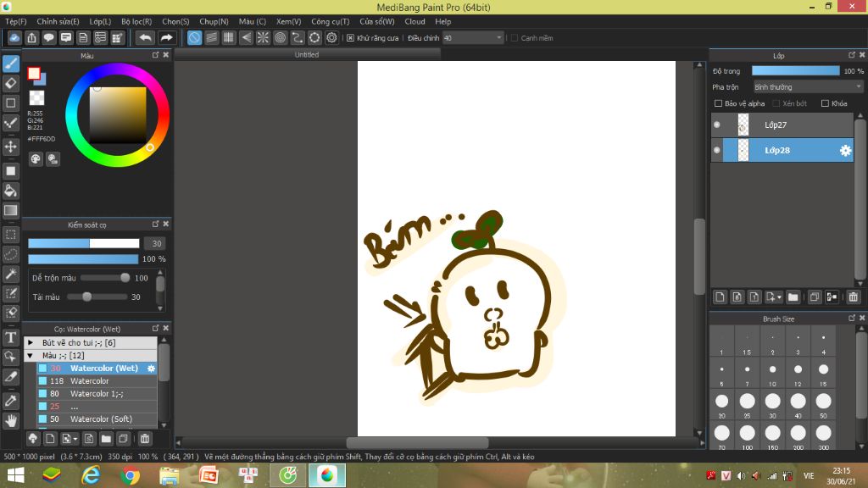Click the Redo arrow
The width and height of the screenshot is (868, 488).
tap(166, 37)
